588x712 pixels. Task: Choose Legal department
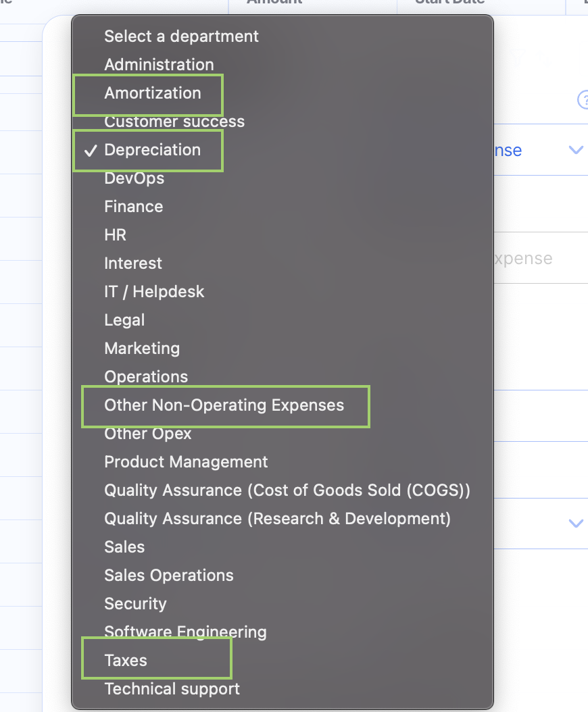pyautogui.click(x=124, y=320)
